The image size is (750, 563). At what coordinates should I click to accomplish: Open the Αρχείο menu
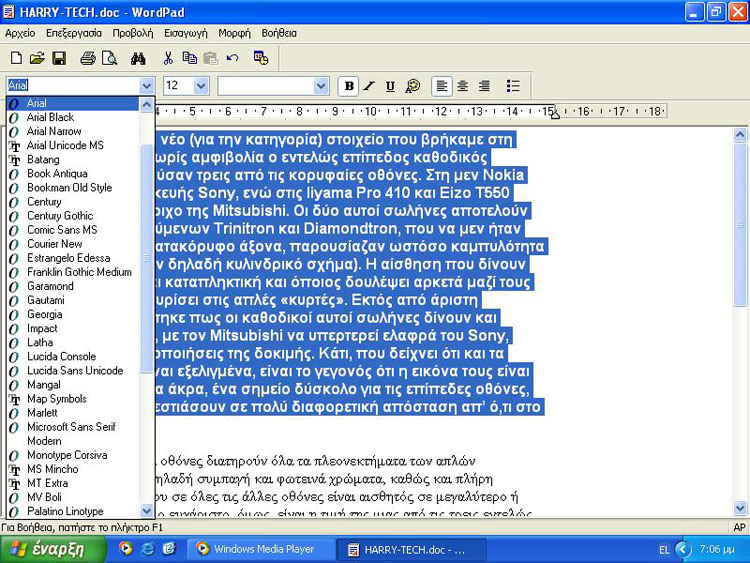[x=20, y=33]
